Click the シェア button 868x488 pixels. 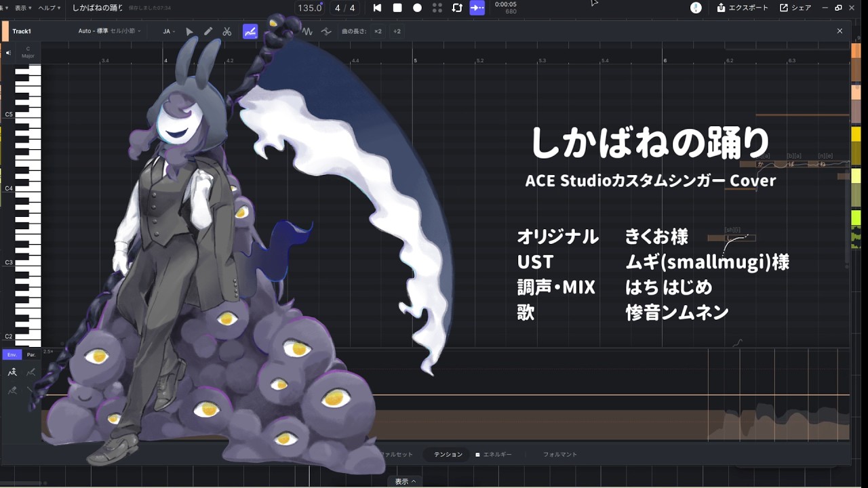point(795,7)
